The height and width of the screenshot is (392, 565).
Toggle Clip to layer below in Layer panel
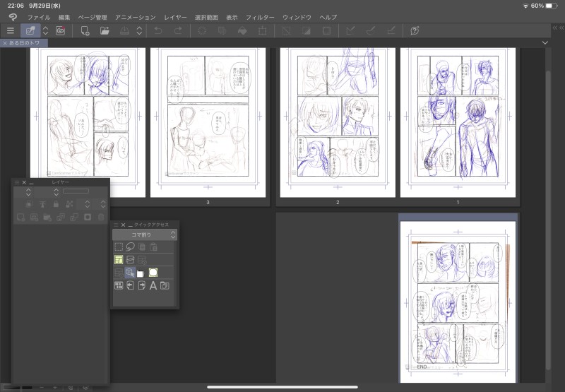click(x=29, y=204)
